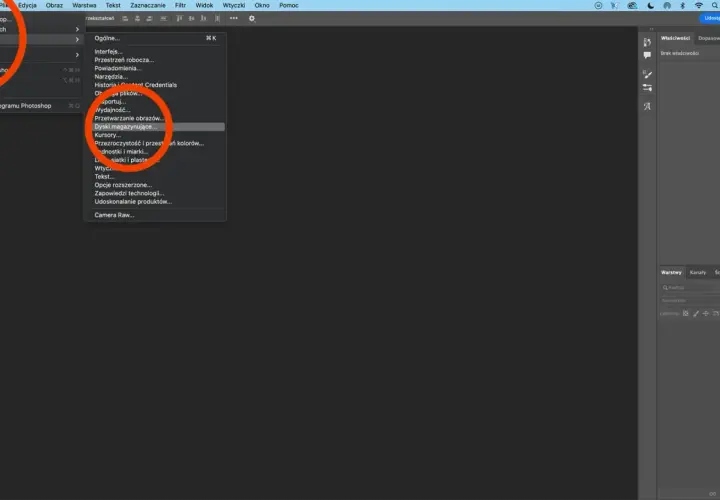Click the gear settings icon in options bar
Viewport: 720px width, 500px height.
[252, 18]
